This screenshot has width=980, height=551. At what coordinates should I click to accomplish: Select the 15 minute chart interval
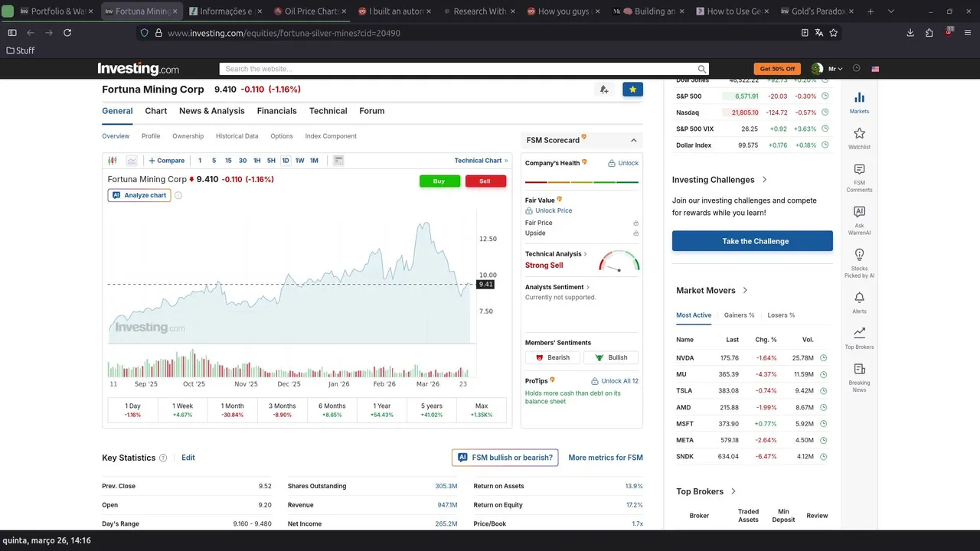(228, 161)
